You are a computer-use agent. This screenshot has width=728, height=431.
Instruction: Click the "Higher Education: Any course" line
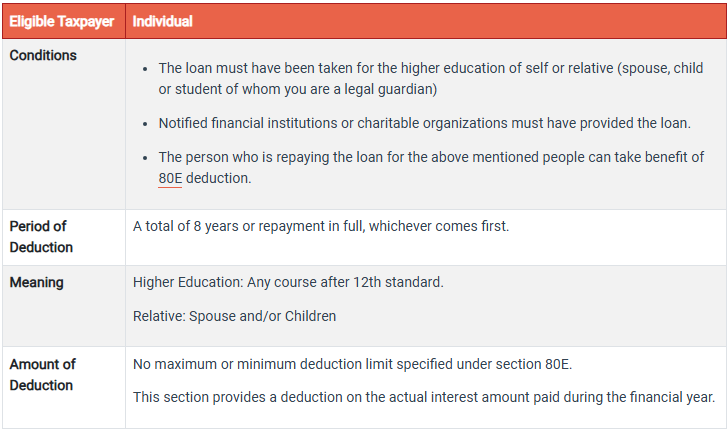(288, 282)
